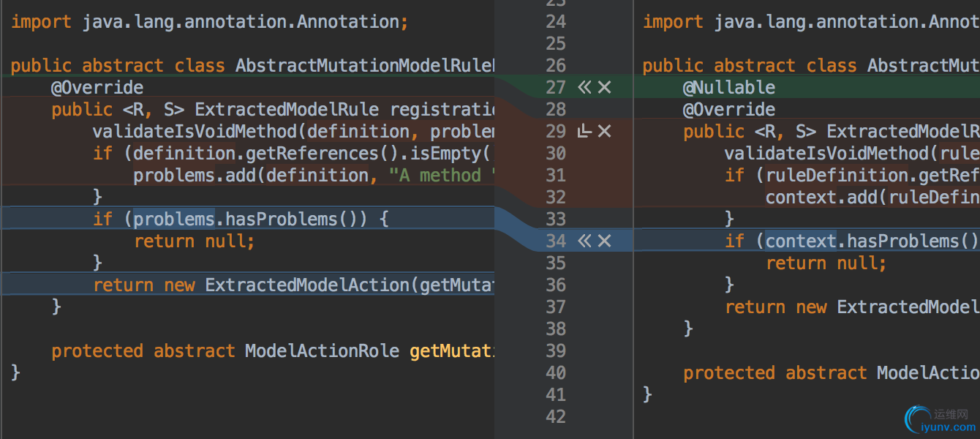Click the highlighted word 'problems' in left pane

pyautogui.click(x=174, y=219)
